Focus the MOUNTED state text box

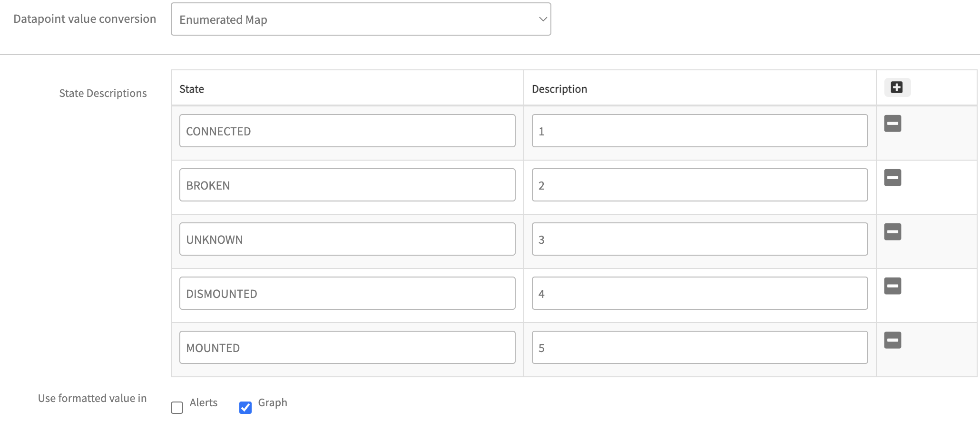(x=347, y=348)
